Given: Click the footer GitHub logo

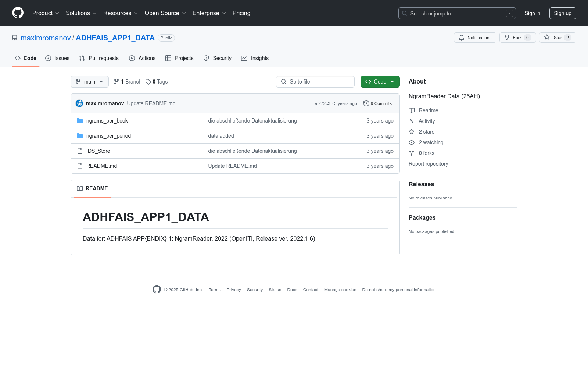Looking at the screenshot, I should (157, 290).
